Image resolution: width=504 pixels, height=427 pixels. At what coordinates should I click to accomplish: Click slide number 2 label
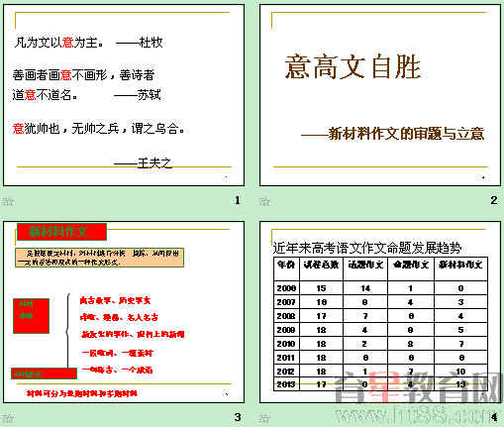tap(494, 200)
